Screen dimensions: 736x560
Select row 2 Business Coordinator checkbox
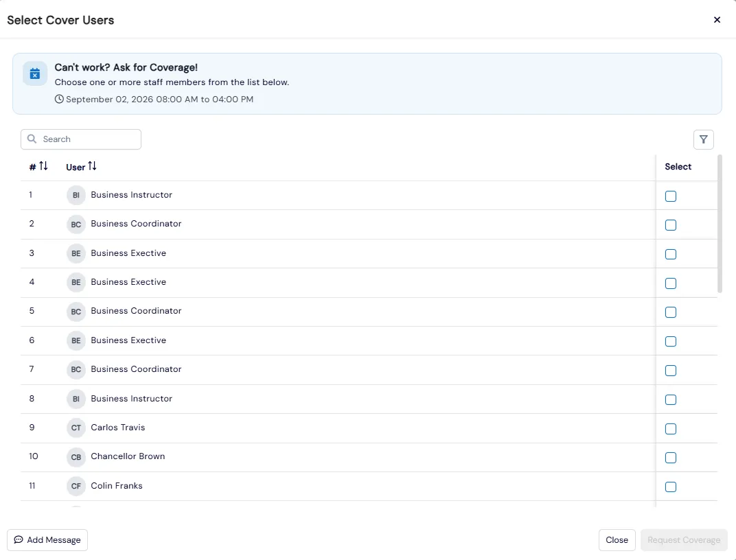[671, 225]
